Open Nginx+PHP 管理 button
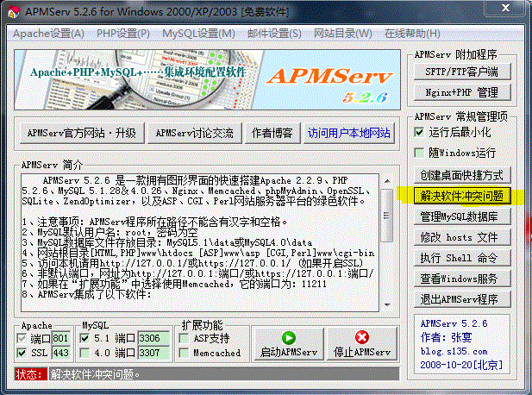This screenshot has width=532, height=395. (462, 92)
